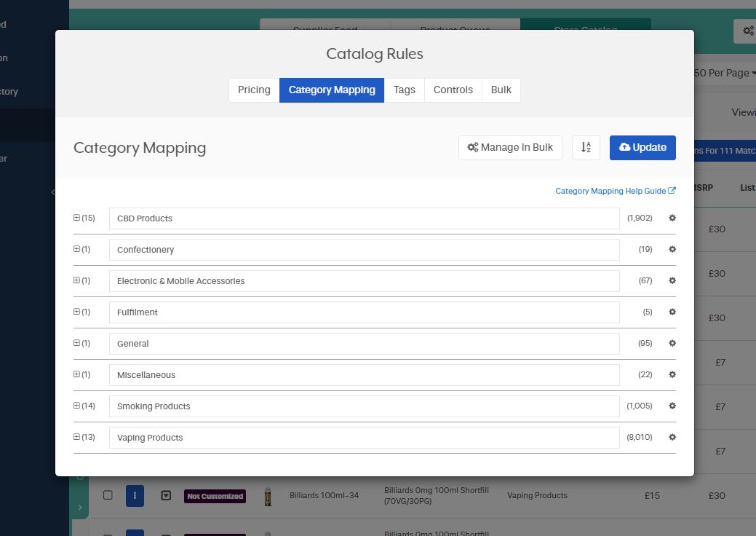
Task: Click Billiards 100ml-34 product thumbnail
Action: click(x=268, y=496)
